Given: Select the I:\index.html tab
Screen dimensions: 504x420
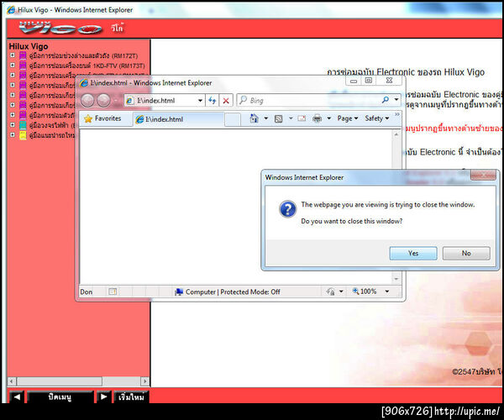Looking at the screenshot, I should coord(178,119).
